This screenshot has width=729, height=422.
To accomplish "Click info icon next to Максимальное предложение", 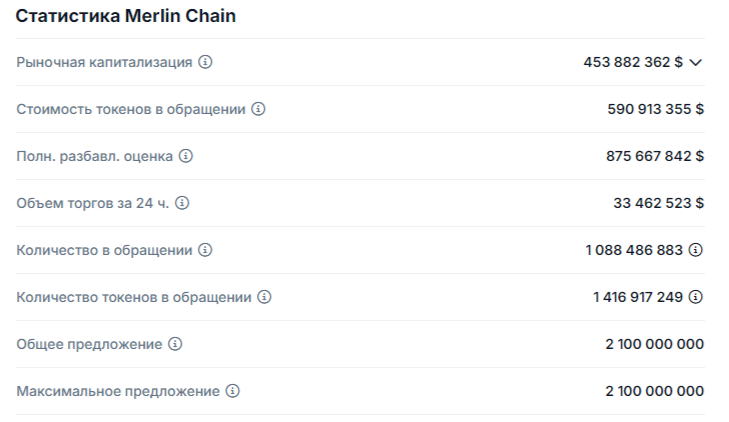I will 233,391.
